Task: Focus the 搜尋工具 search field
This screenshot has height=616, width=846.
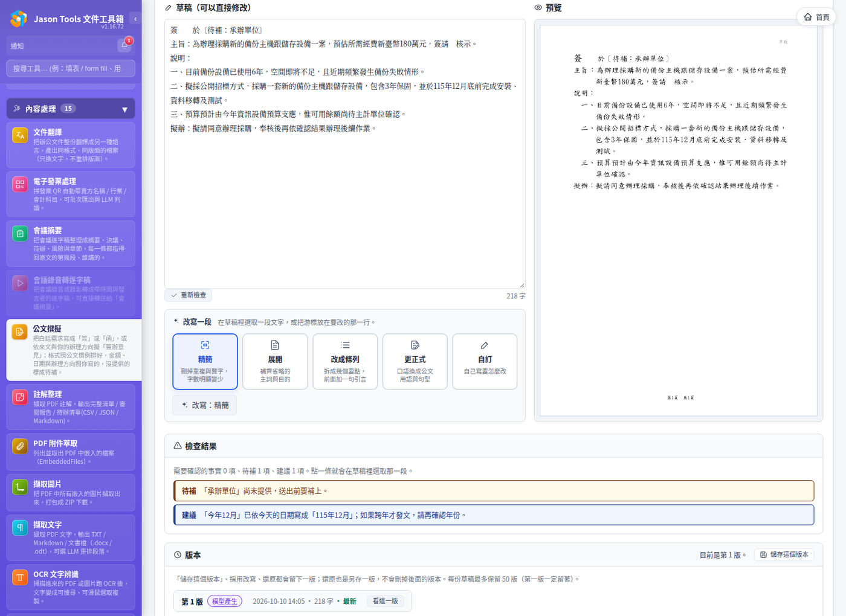Action: point(71,68)
